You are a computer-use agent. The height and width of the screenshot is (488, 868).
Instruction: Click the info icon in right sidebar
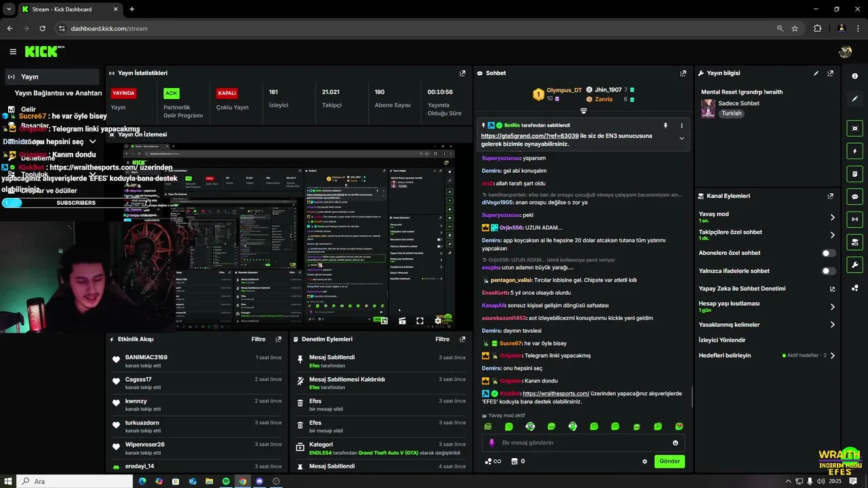click(x=855, y=76)
